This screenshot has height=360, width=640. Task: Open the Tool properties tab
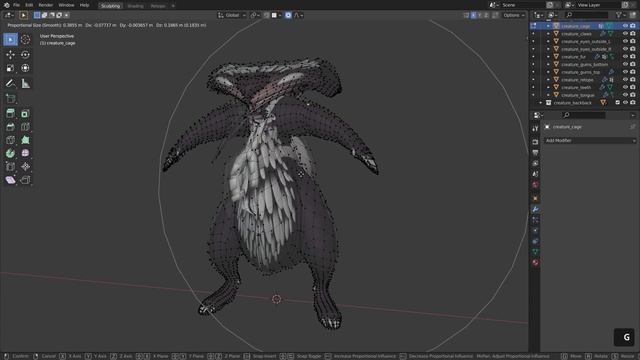point(535,129)
